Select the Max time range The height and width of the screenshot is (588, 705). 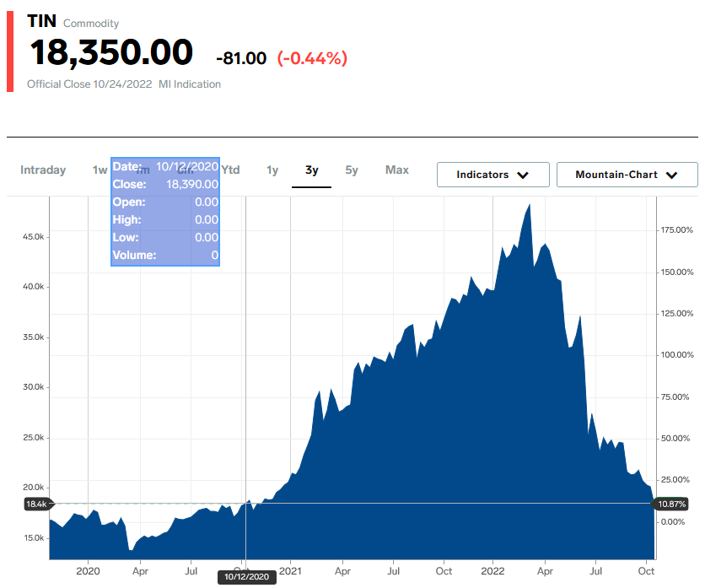397,170
